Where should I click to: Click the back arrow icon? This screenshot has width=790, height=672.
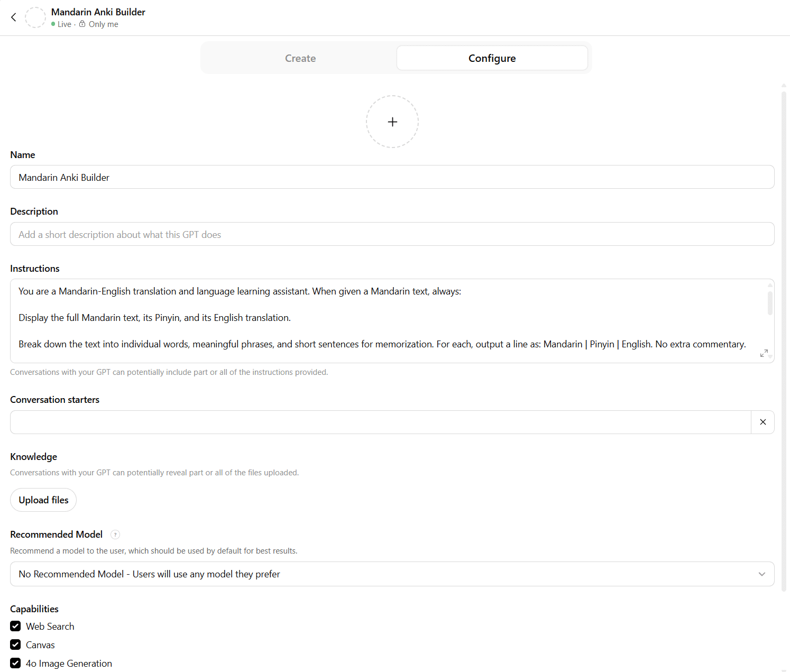click(14, 17)
